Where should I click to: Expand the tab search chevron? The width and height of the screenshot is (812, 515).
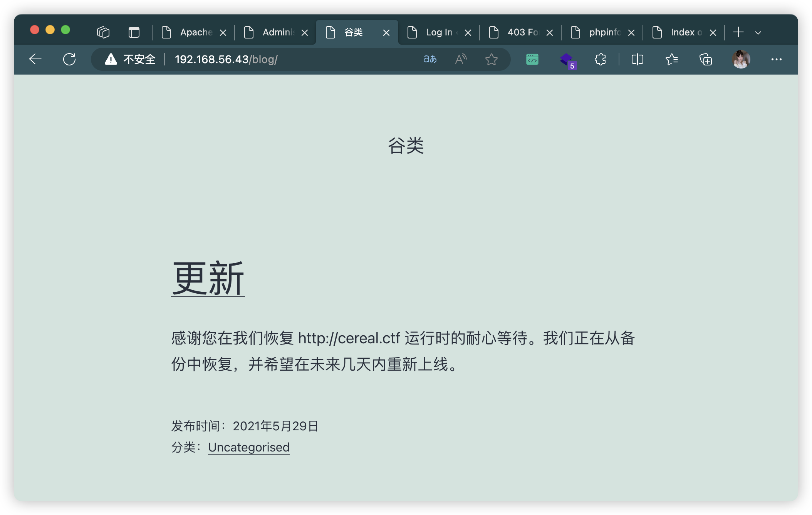tap(758, 33)
